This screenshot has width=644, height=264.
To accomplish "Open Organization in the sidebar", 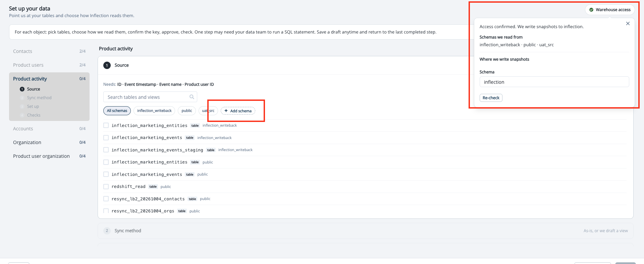I will point(49,142).
